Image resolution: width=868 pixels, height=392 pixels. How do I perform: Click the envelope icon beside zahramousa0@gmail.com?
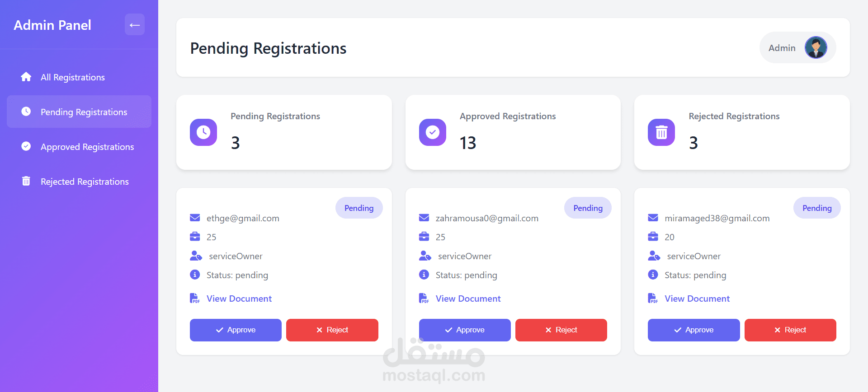pyautogui.click(x=424, y=218)
